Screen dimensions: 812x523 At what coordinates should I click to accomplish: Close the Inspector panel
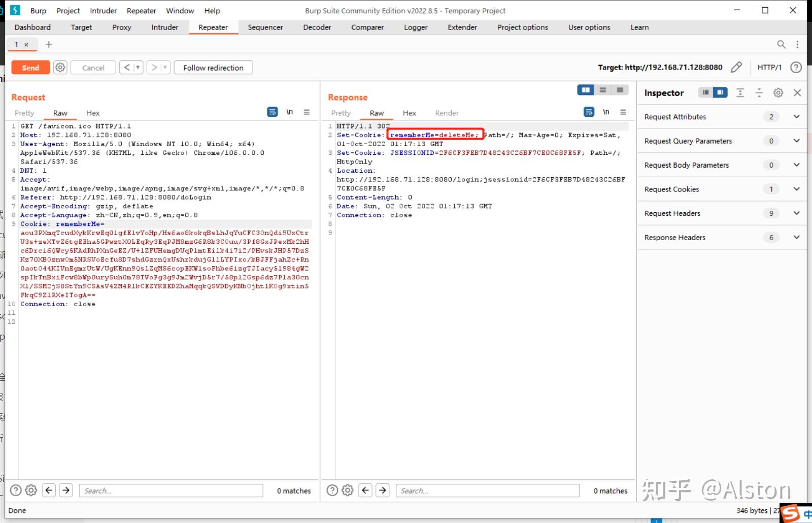click(797, 92)
